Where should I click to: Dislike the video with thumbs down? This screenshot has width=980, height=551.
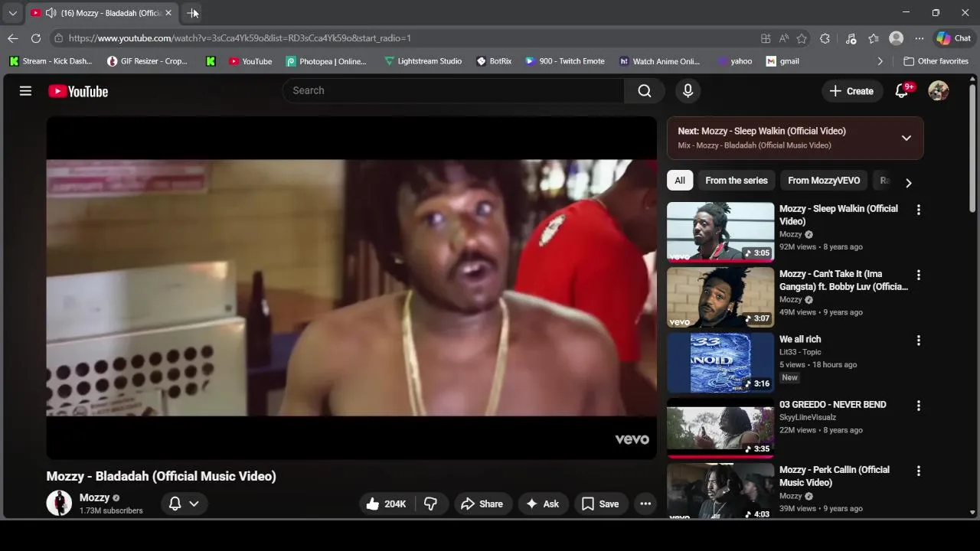431,504
